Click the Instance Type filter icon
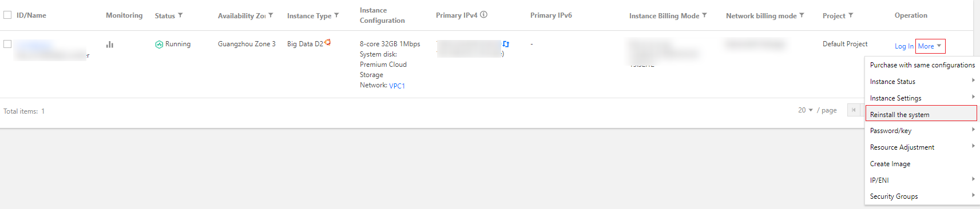Image resolution: width=980 pixels, height=209 pixels. coord(336,15)
